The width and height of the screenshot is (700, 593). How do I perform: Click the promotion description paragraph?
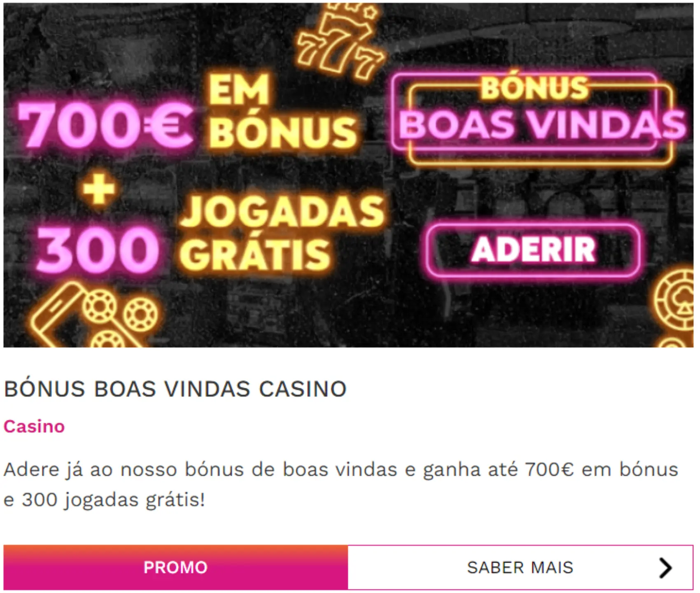pyautogui.click(x=341, y=484)
